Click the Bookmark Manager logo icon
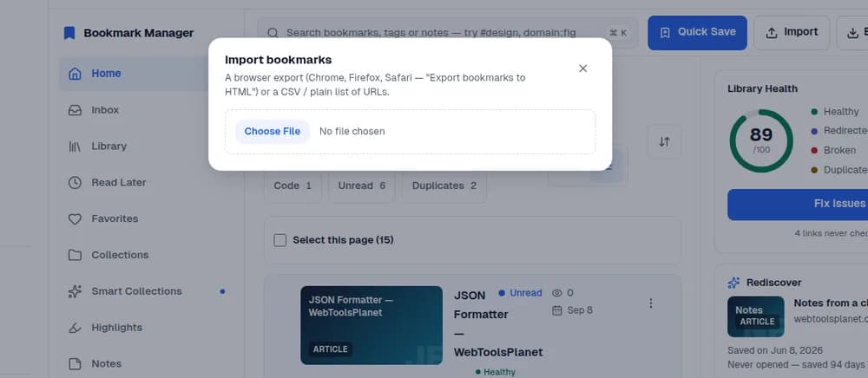This screenshot has width=868, height=378. pyautogui.click(x=69, y=33)
